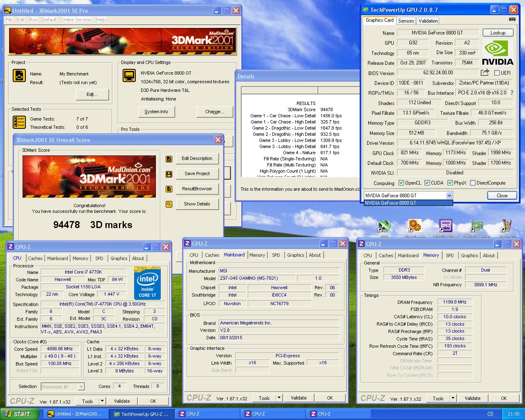Click the NVIDIA logo in GPU-Z
The width and height of the screenshot is (525, 420).
tap(498, 52)
